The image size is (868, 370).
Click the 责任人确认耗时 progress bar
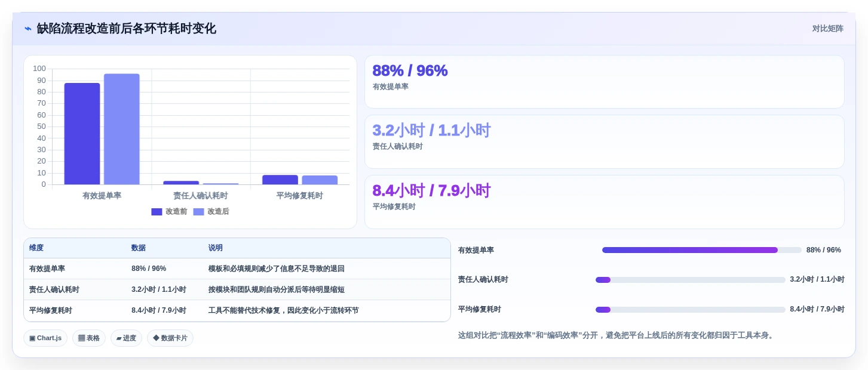coord(691,280)
